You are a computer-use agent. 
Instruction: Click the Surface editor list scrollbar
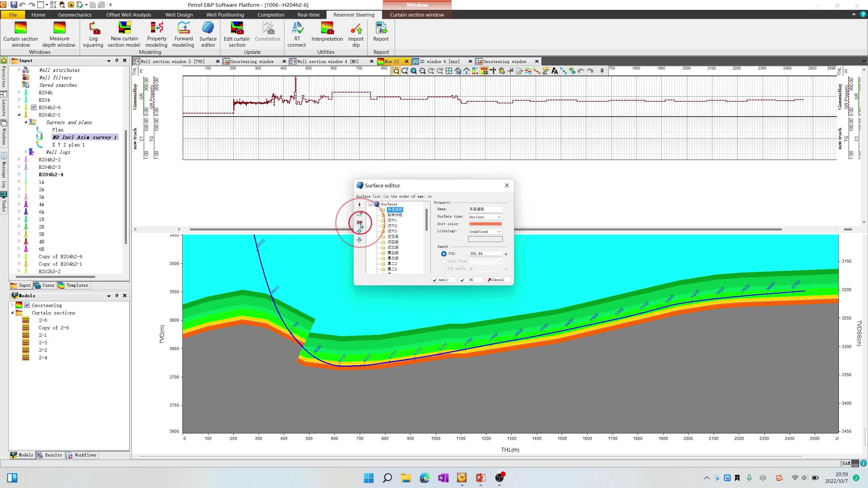[426, 220]
